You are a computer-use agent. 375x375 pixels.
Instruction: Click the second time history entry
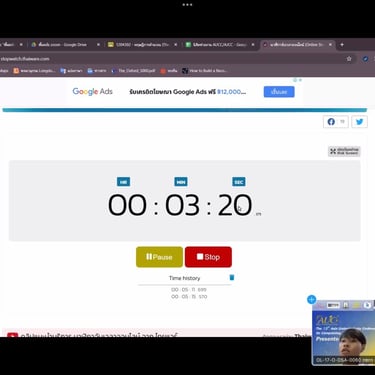[x=189, y=296]
